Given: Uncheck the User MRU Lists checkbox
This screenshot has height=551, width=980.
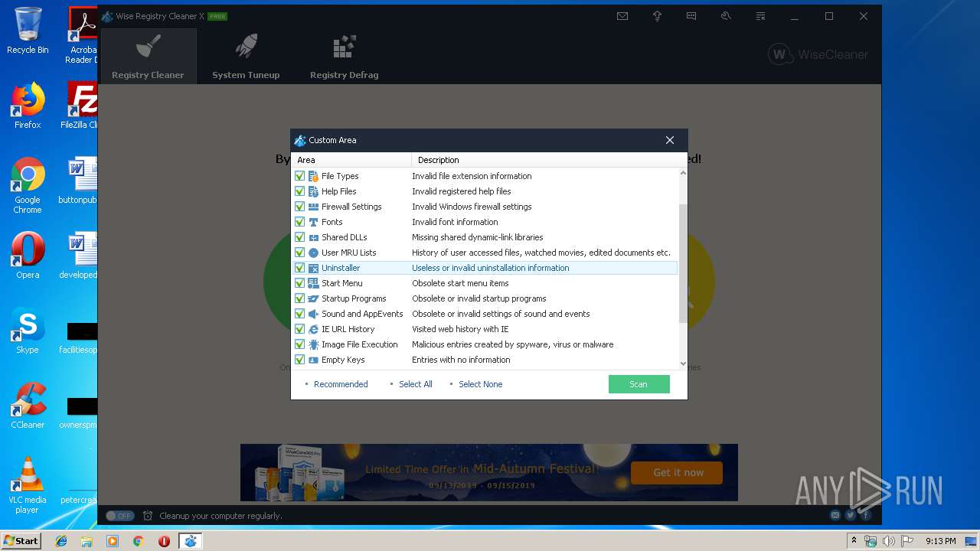Looking at the screenshot, I should (x=300, y=253).
